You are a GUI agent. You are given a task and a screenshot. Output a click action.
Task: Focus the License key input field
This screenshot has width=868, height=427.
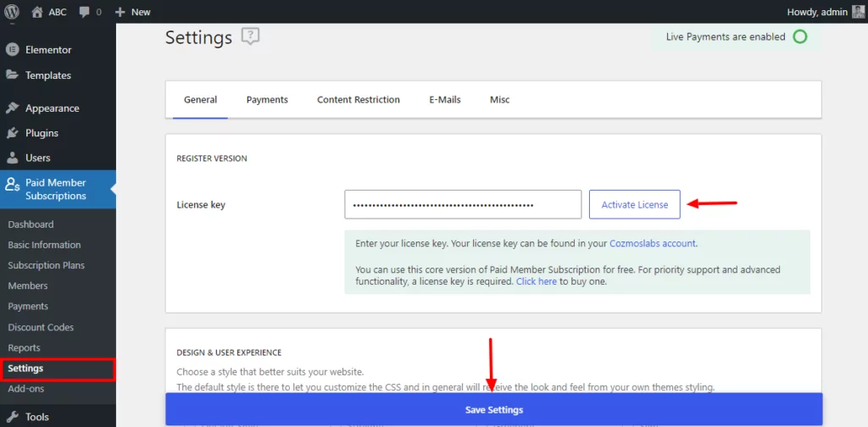(x=463, y=205)
